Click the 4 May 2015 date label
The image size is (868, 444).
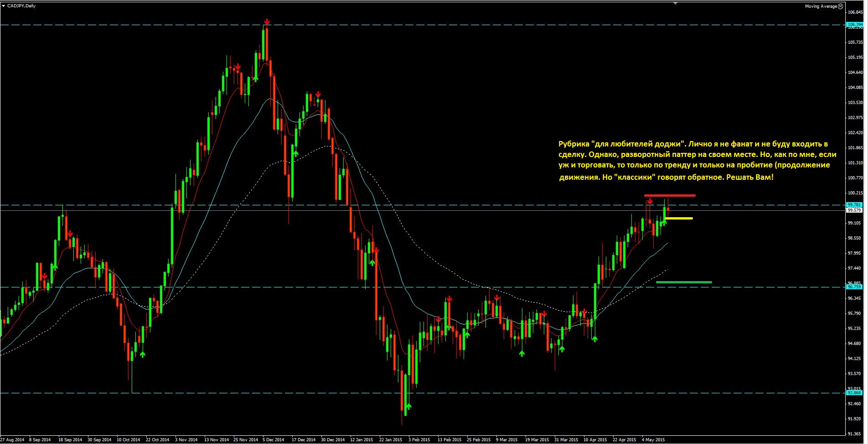click(653, 440)
